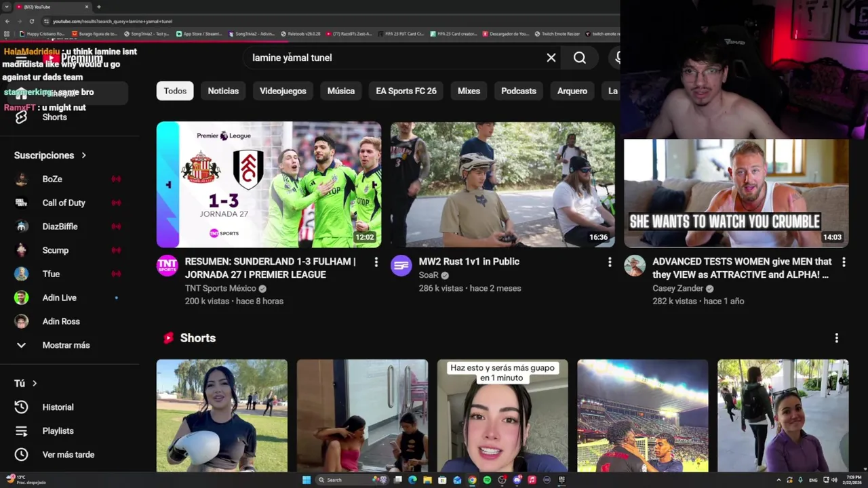Clear the search box with the X icon
Image resolution: width=868 pixels, height=488 pixels.
[x=551, y=58]
